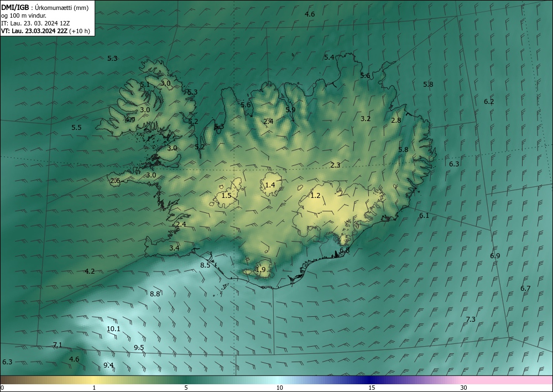Select the 1.5 value on Langjökull glacier

click(226, 195)
